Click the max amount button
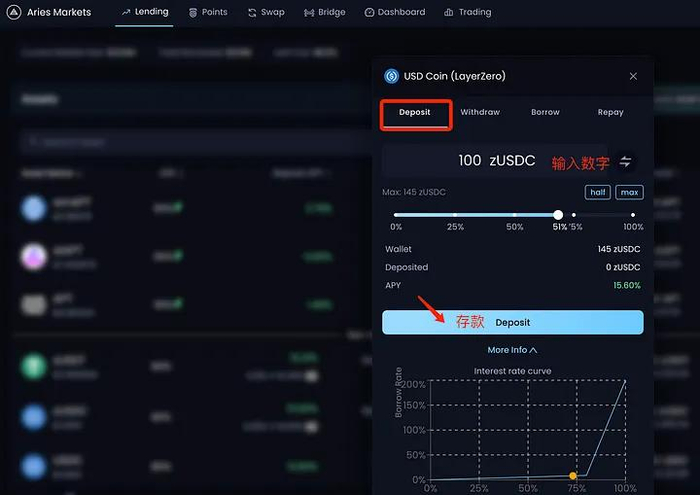Image resolution: width=700 pixels, height=495 pixels. click(x=630, y=192)
